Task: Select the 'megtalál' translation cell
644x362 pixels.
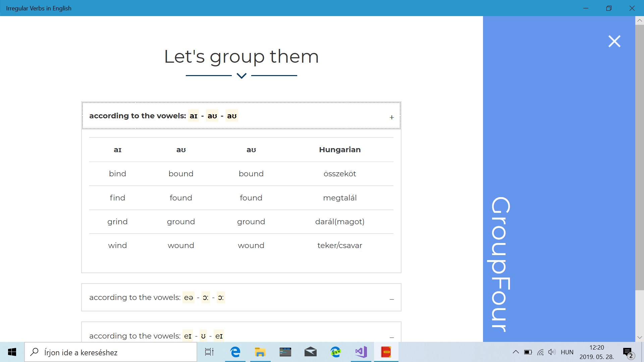Action: click(339, 198)
